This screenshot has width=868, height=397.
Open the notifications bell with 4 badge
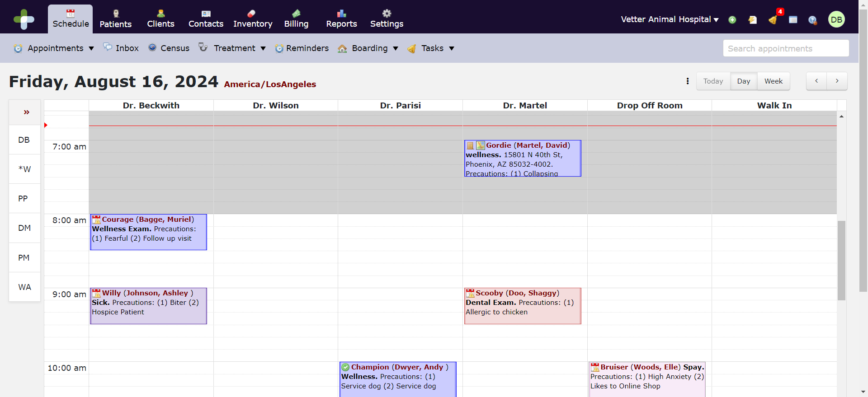773,20
